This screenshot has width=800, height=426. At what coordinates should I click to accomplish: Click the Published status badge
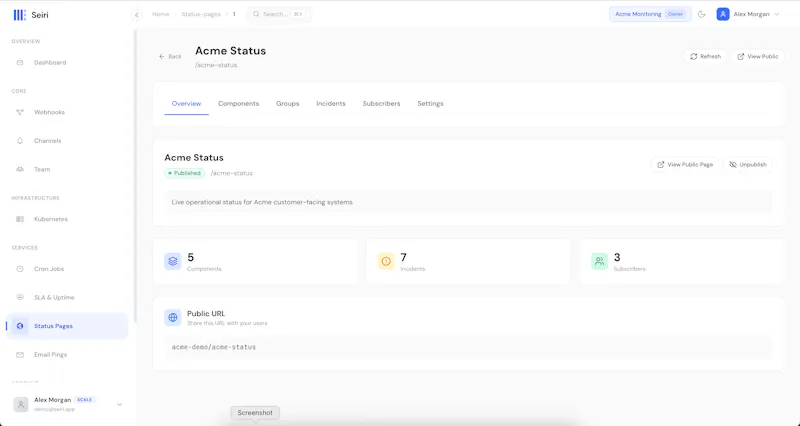click(185, 173)
